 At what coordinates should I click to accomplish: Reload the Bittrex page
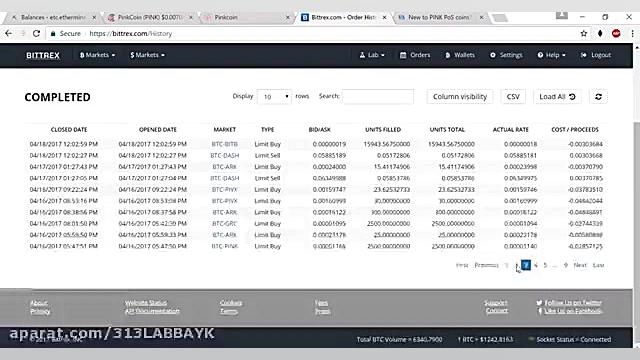(36, 33)
